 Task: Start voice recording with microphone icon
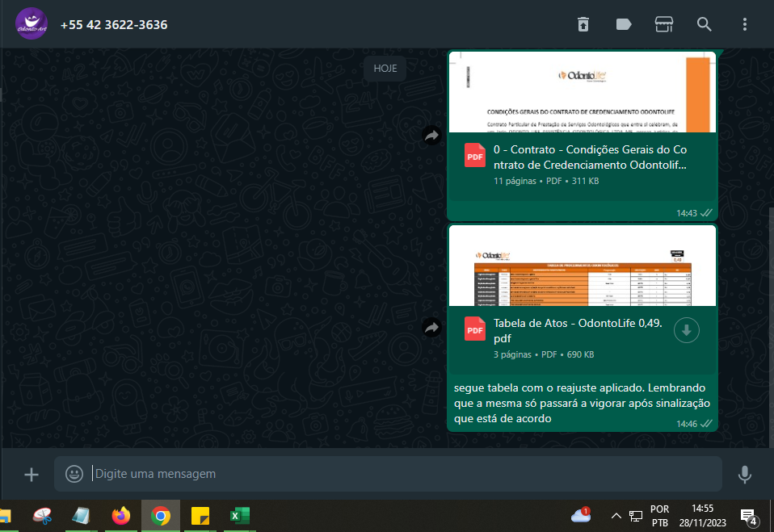point(744,475)
